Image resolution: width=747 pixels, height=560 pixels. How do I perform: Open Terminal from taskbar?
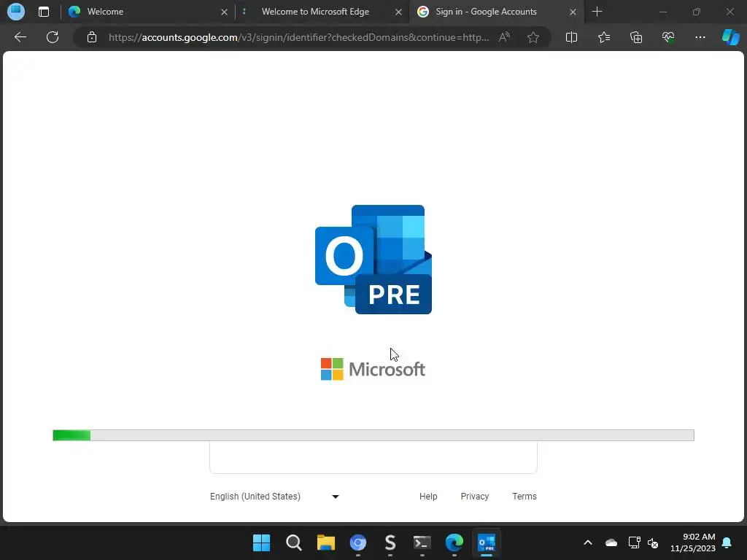click(422, 542)
